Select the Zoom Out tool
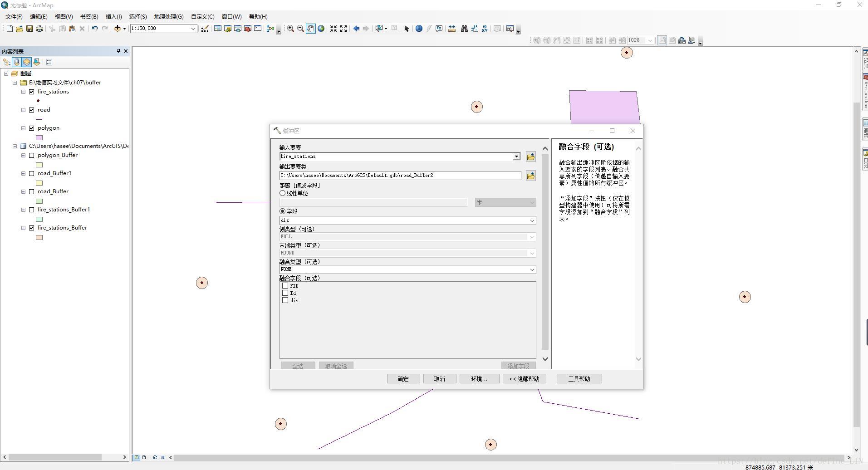868x470 pixels. (x=300, y=29)
